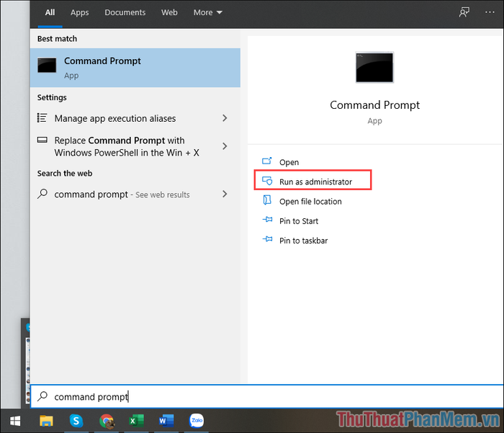Choose Run as administrator
Screen dimensions: 504x433
[x=312, y=180]
